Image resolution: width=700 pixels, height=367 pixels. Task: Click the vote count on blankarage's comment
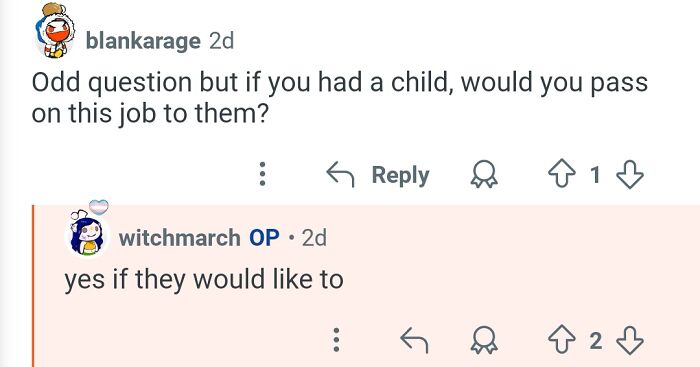[x=595, y=175]
